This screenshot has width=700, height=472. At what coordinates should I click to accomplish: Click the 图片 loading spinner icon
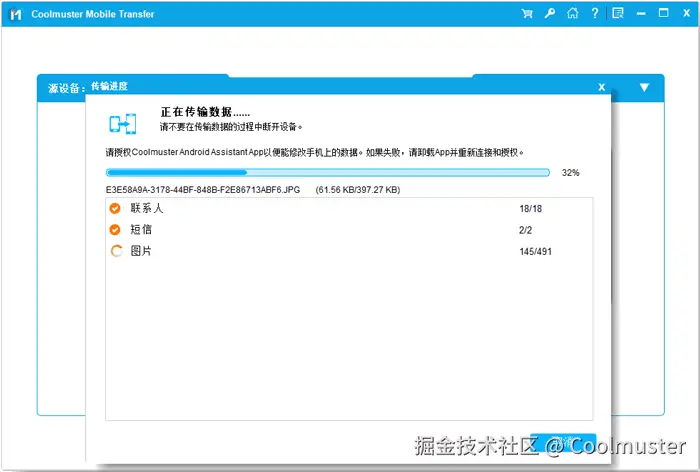tap(117, 251)
